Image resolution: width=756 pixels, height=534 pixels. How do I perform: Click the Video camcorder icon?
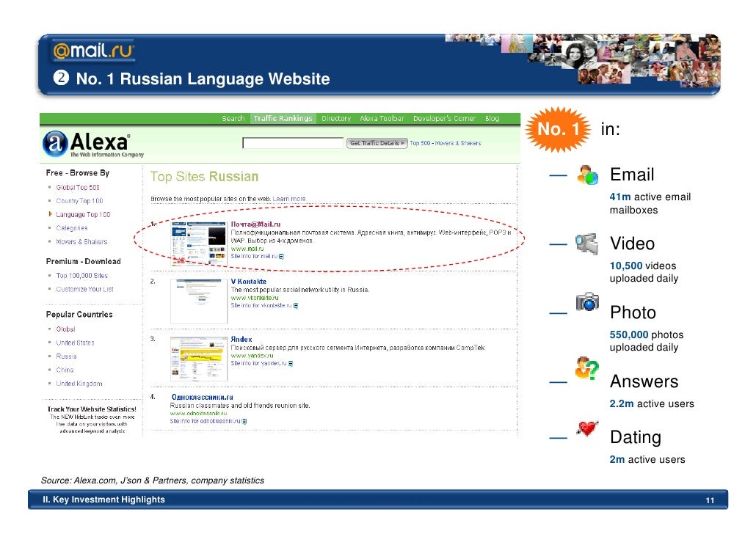coord(586,244)
